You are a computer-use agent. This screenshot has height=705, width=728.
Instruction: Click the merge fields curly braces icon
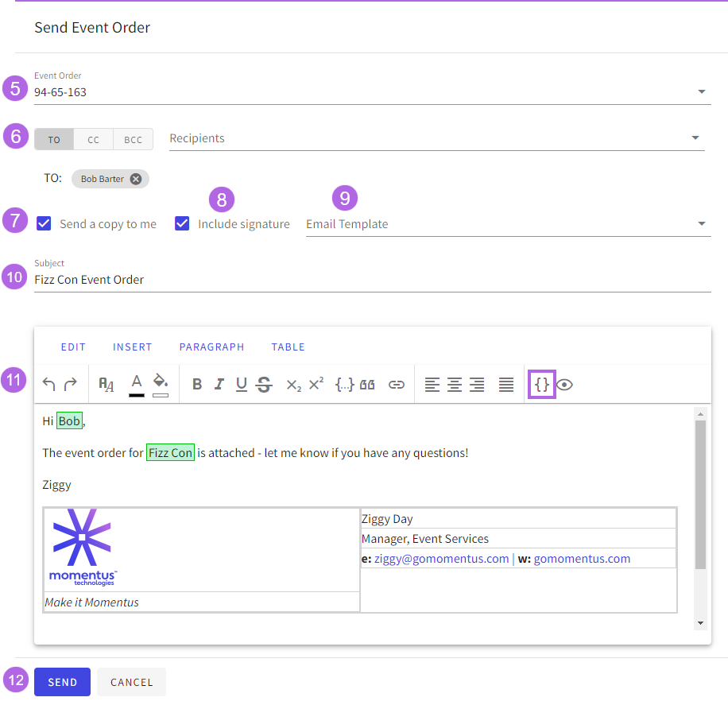[x=542, y=385]
